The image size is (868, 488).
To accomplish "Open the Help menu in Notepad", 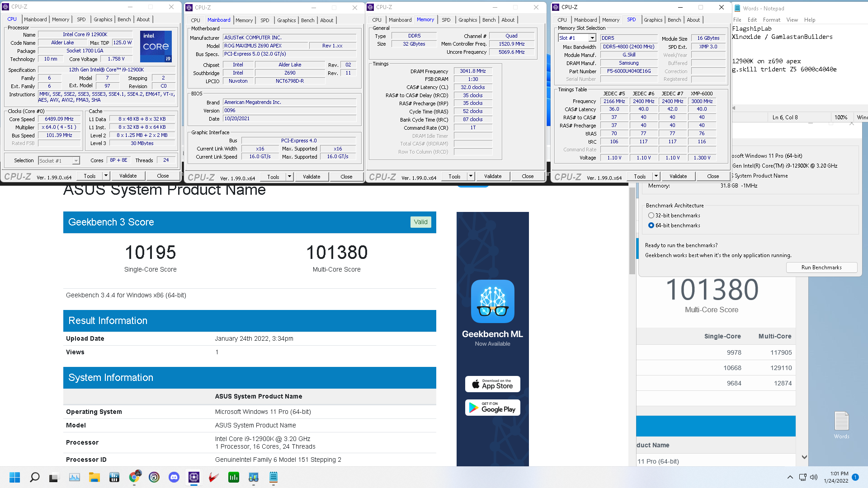I will pyautogui.click(x=810, y=20).
